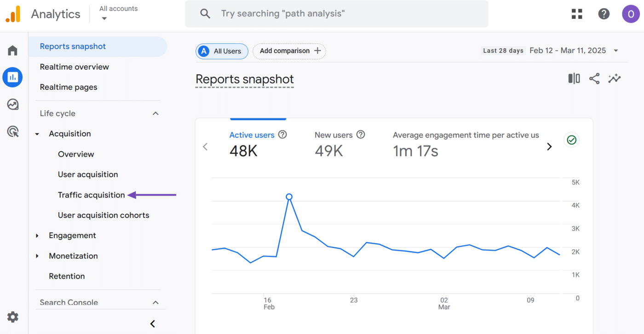Screen dimensions: 644x334
Task: Open Realtime overview report
Action: pyautogui.click(x=74, y=67)
